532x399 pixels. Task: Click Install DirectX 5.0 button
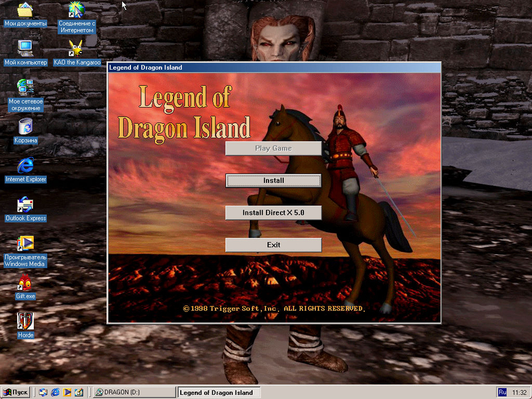(273, 213)
